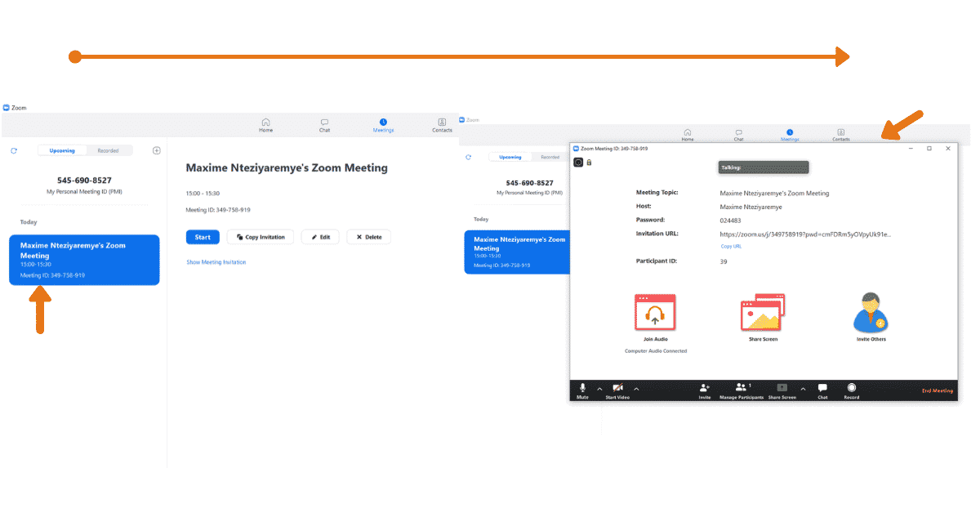Open Contacts tab in right background window
The image size is (980, 513).
(841, 135)
